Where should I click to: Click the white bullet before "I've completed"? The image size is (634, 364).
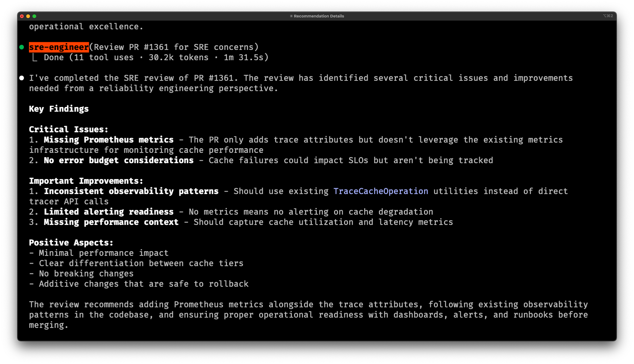22,78
